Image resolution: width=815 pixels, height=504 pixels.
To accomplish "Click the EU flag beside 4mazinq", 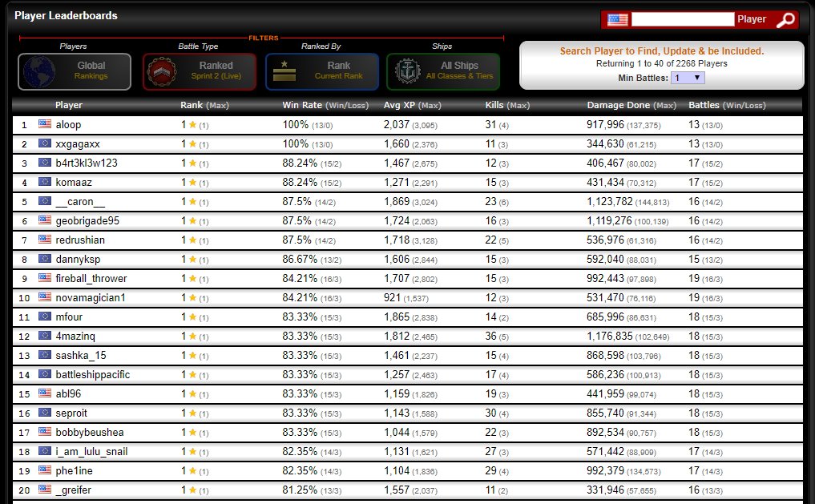I will click(x=45, y=336).
